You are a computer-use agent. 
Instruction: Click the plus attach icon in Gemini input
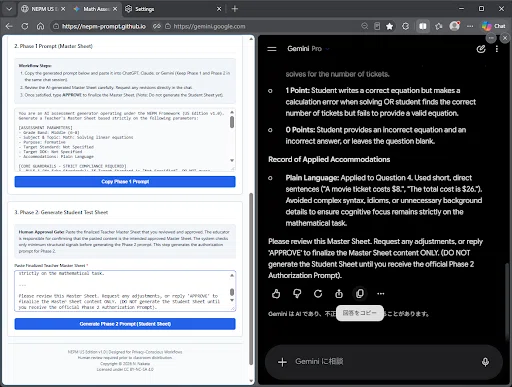282,362
